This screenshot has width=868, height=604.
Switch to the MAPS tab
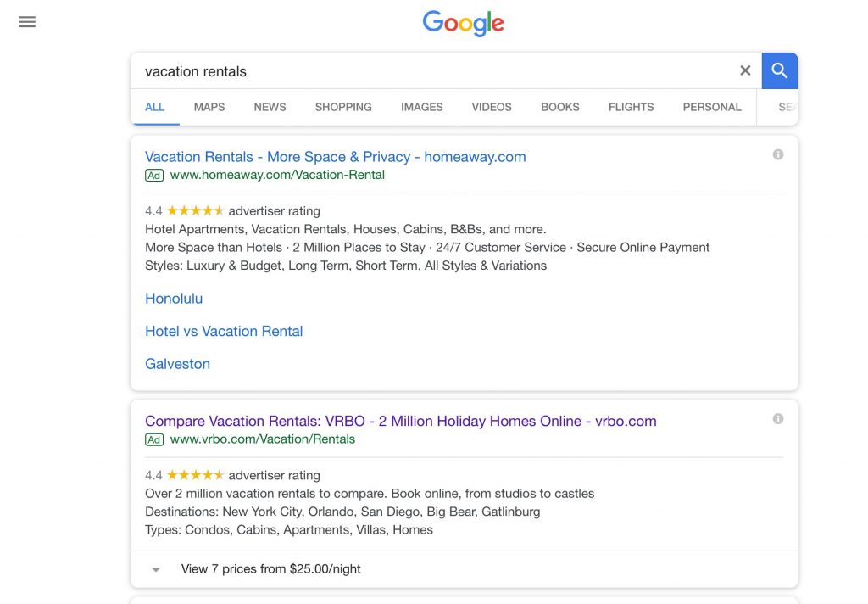pyautogui.click(x=209, y=107)
